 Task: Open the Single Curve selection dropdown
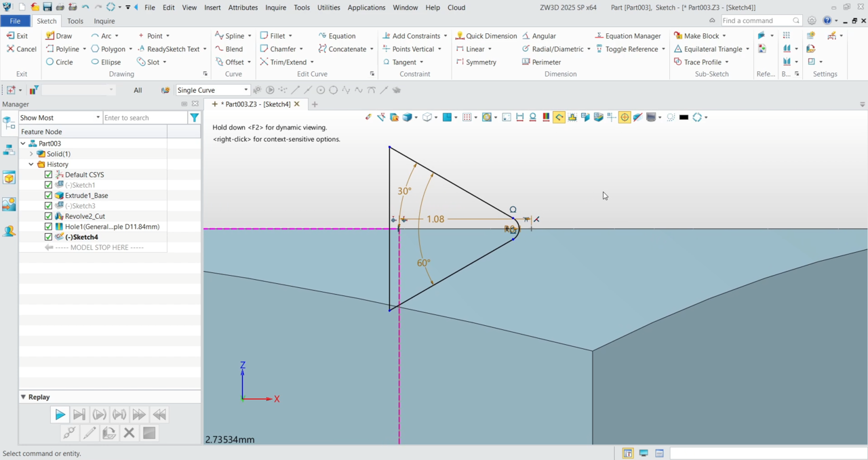(x=213, y=90)
